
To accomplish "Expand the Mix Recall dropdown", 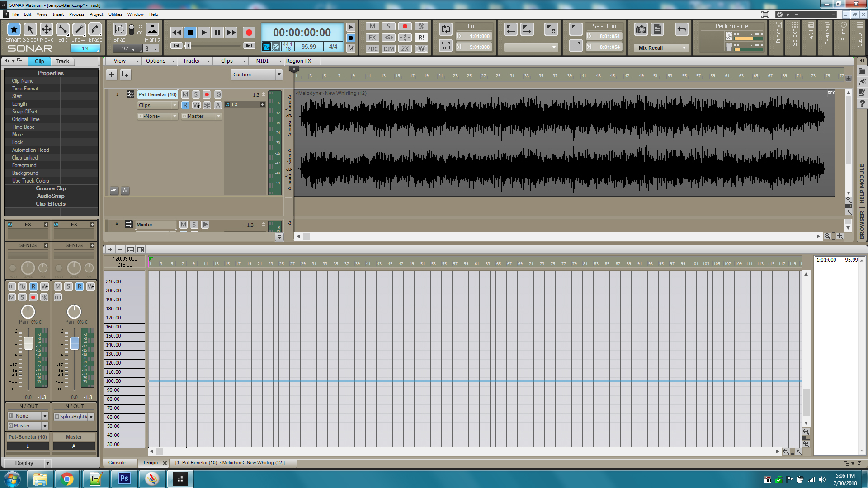I will [684, 48].
